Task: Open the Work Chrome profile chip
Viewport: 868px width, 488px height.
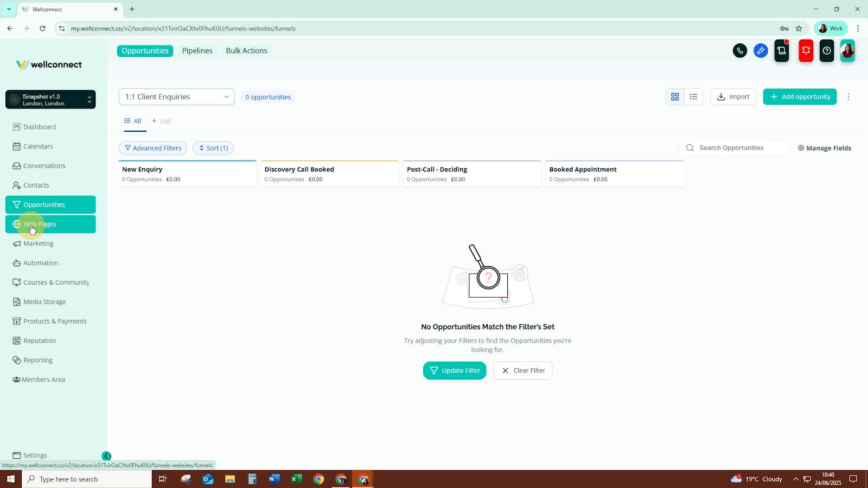Action: (x=831, y=29)
